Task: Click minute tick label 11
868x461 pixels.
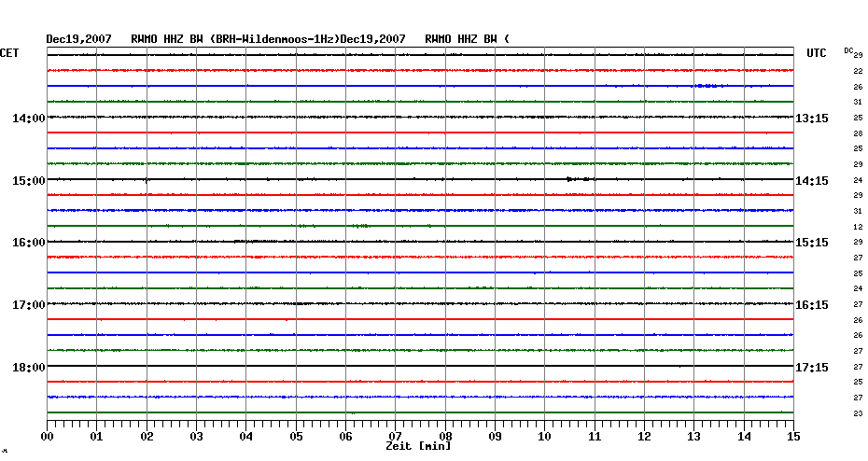Action: 595,437
